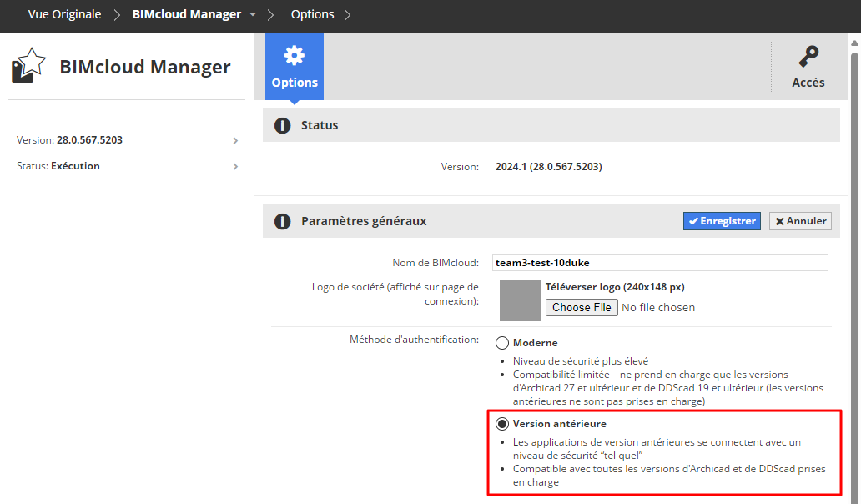Click the Choose File button
Image resolution: width=861 pixels, height=504 pixels.
[x=582, y=307]
